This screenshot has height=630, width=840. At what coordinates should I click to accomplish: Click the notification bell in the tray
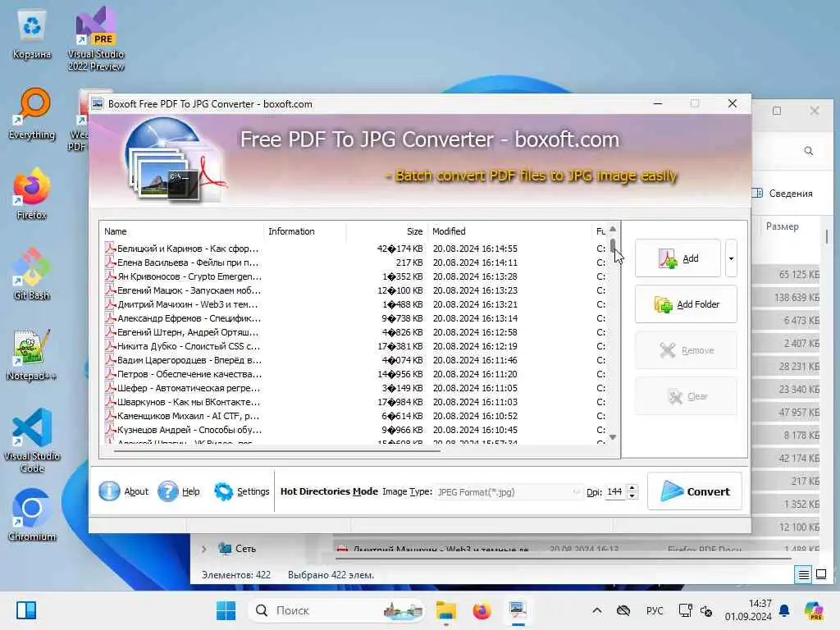(x=784, y=610)
